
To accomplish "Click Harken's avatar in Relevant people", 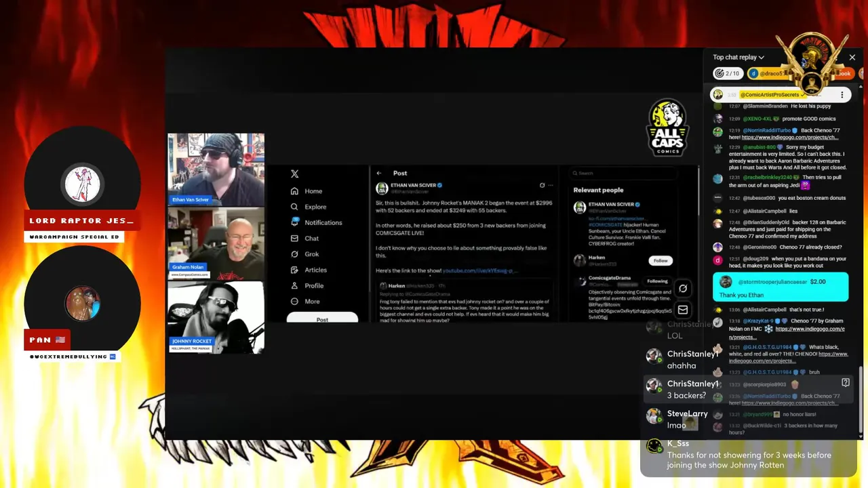I will [580, 260].
